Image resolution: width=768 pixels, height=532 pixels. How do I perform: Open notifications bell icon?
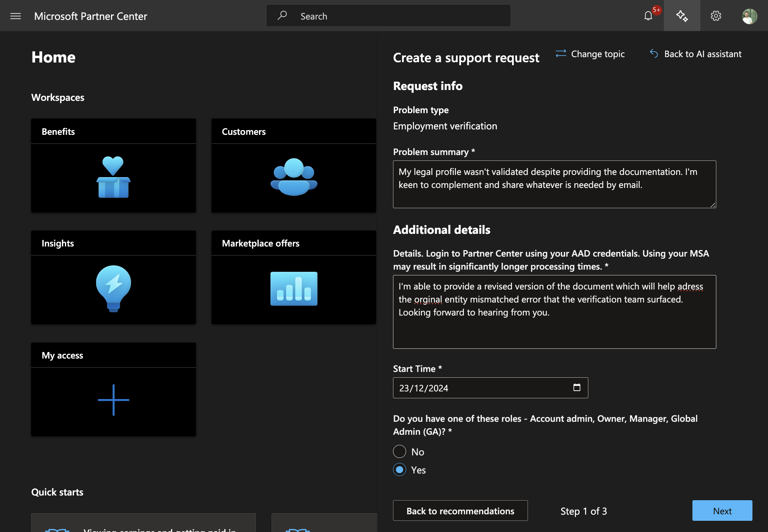(x=648, y=16)
